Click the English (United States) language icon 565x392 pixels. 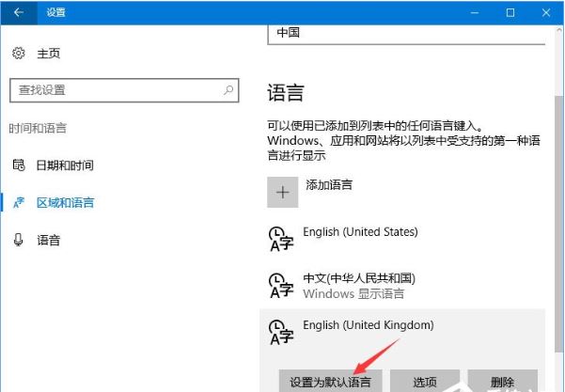click(281, 238)
